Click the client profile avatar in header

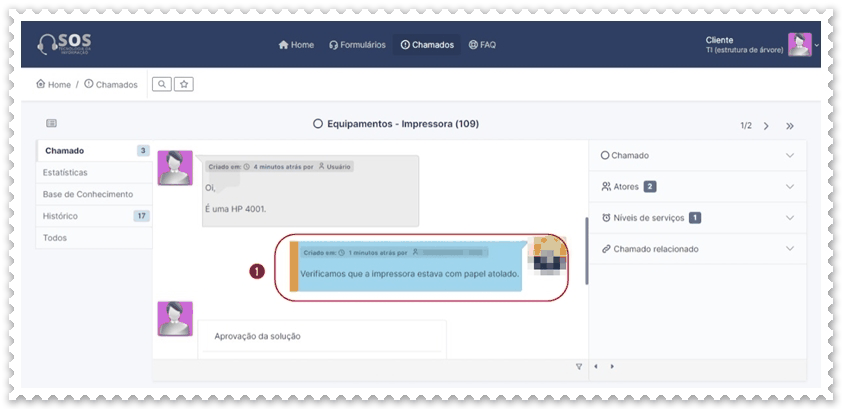799,45
